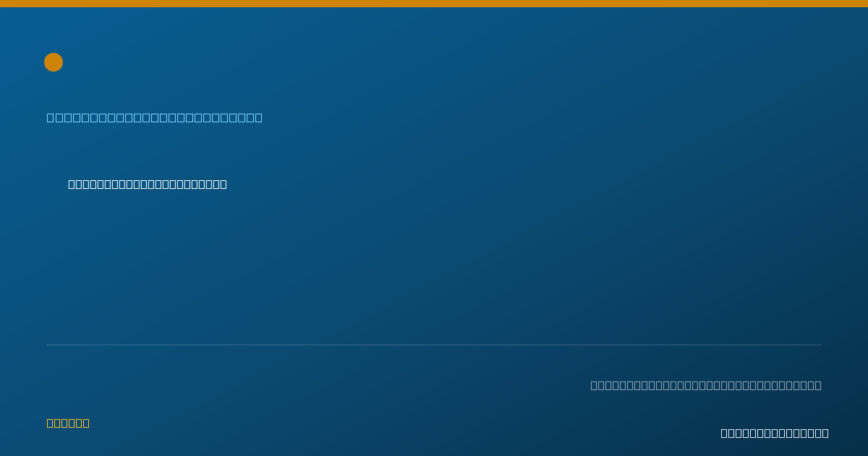Screen dimensions: 868x456
Task: Click the right end of the divider line
Action: pos(820,345)
